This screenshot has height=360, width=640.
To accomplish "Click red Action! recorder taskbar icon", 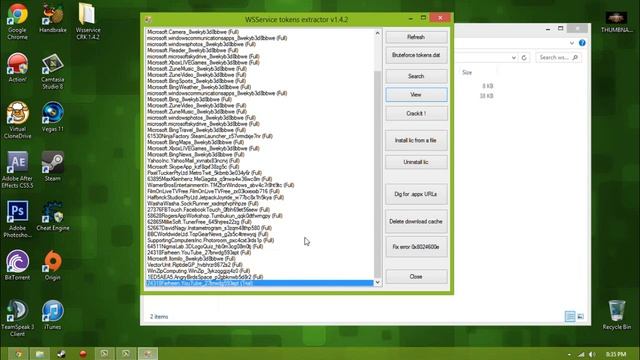I will click(x=83, y=354).
